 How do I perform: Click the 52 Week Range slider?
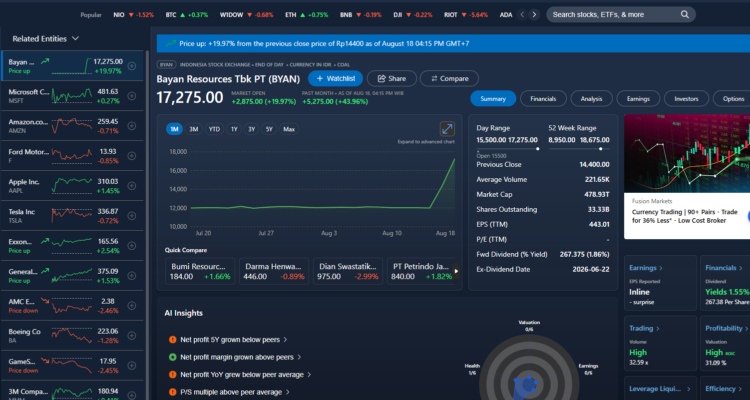(579, 149)
